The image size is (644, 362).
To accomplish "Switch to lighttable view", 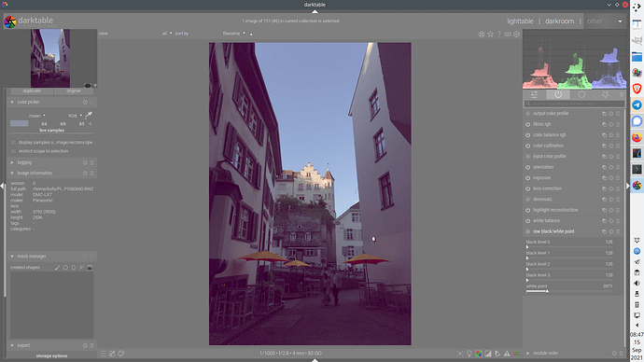I will 520,21.
